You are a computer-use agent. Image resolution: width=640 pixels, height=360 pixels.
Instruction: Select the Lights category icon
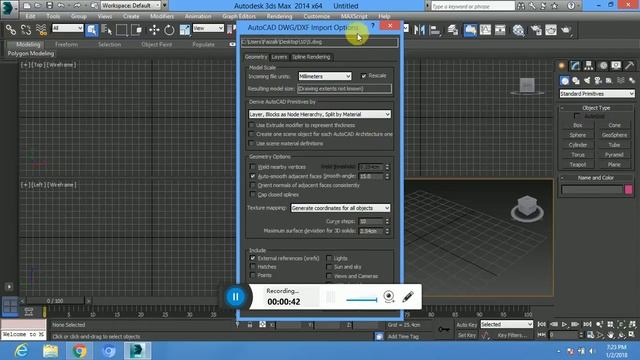pyautogui.click(x=587, y=81)
